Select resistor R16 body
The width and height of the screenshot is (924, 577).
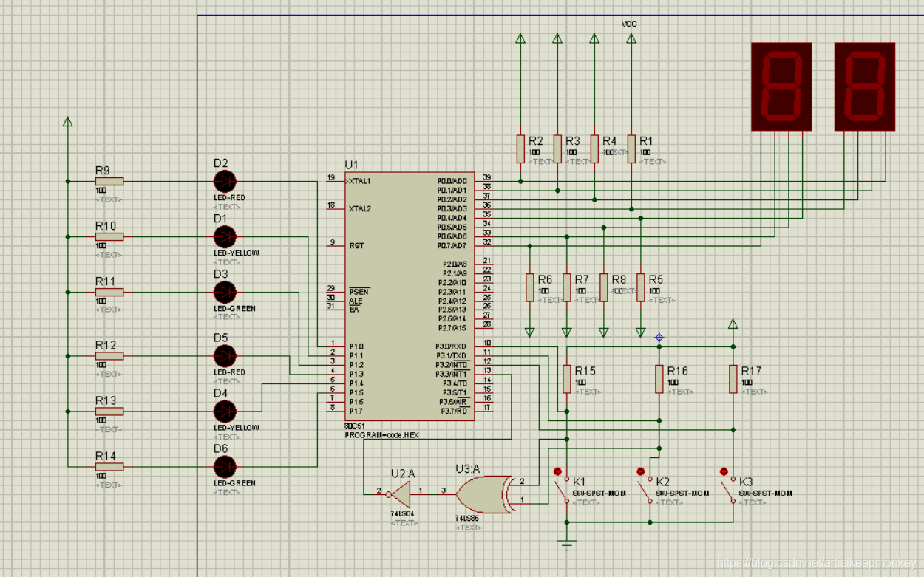659,379
